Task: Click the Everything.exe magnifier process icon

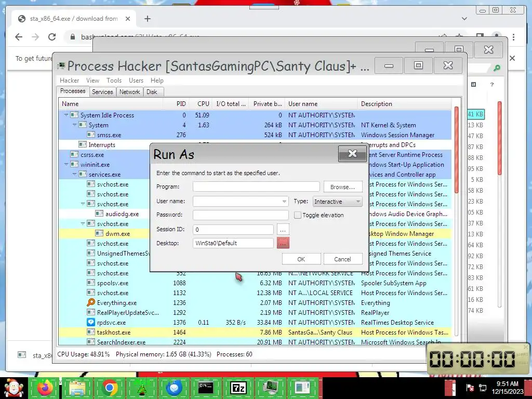Action: [x=91, y=302]
